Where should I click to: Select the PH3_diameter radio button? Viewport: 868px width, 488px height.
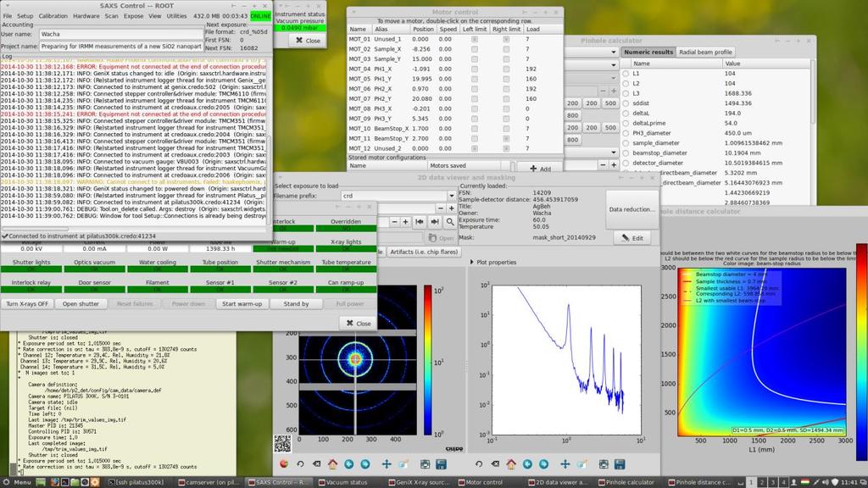coord(626,133)
